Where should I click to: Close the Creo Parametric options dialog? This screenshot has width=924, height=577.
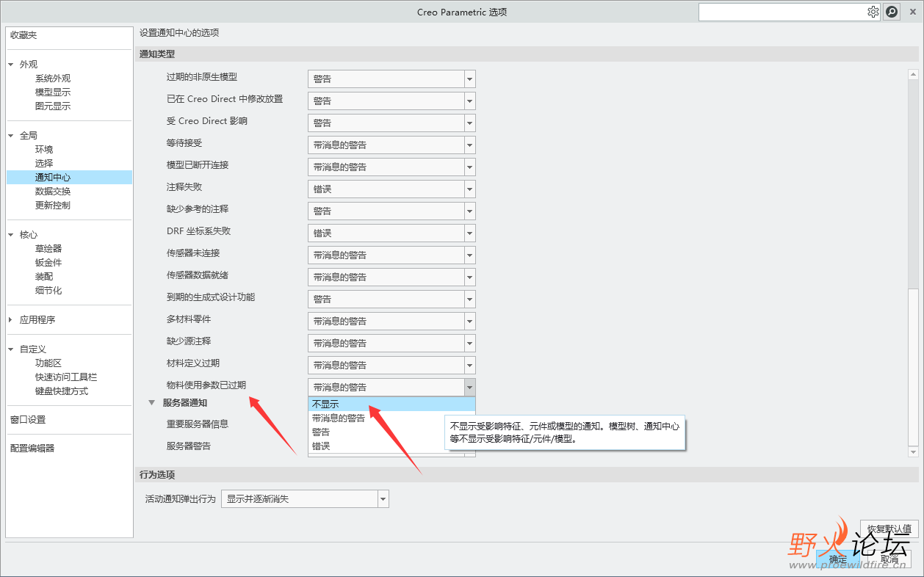click(913, 12)
